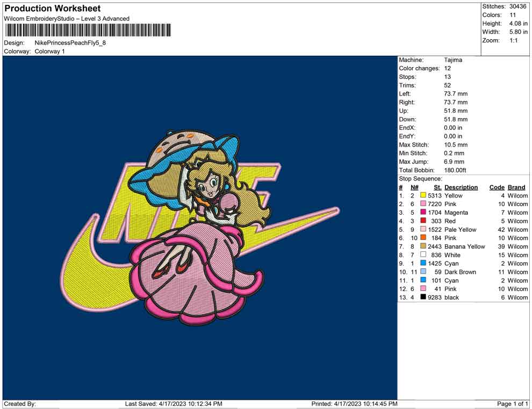Click the Trims value 52
The image size is (532, 409).
click(448, 85)
